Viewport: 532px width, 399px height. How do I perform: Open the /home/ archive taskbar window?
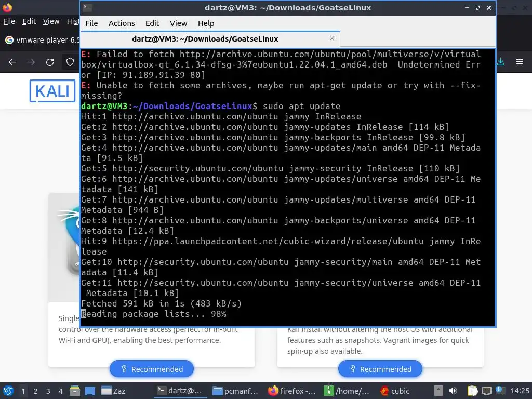[x=347, y=391]
